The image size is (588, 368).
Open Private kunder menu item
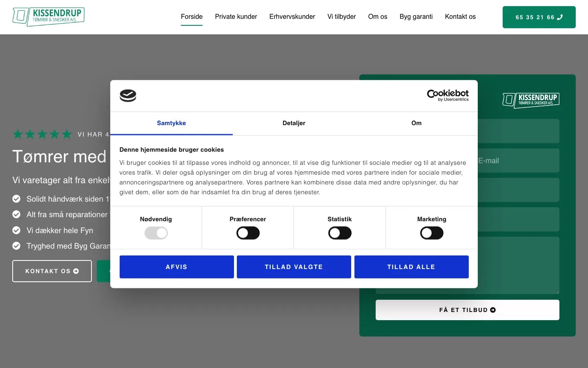point(236,17)
